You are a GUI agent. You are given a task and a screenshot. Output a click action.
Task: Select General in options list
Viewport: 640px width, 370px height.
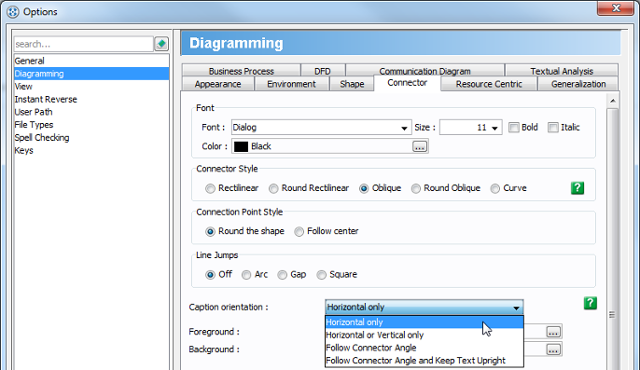[x=91, y=61]
